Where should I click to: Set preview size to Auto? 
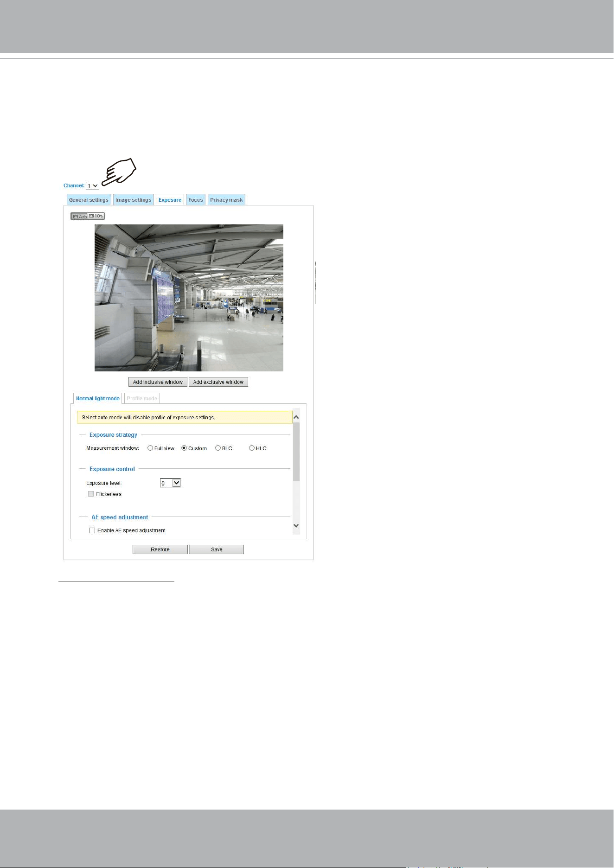[79, 216]
